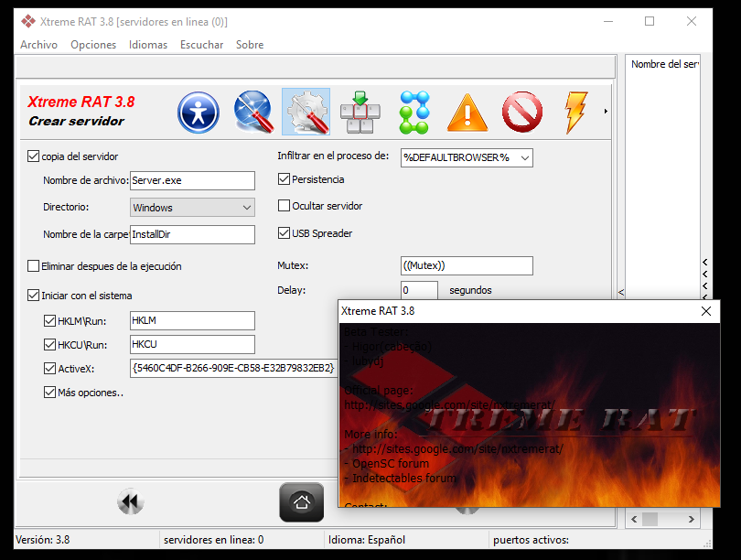Open the Archivo menu

tap(38, 45)
